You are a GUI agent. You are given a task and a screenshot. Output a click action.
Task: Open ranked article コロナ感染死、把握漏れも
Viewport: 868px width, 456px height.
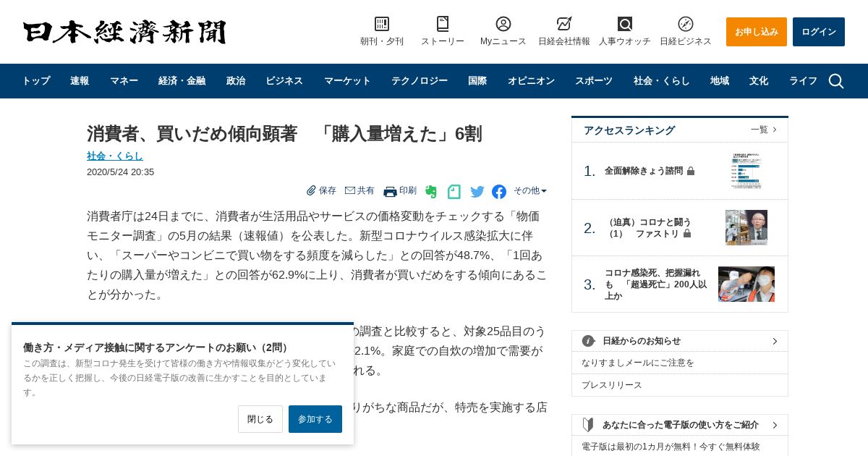656,284
